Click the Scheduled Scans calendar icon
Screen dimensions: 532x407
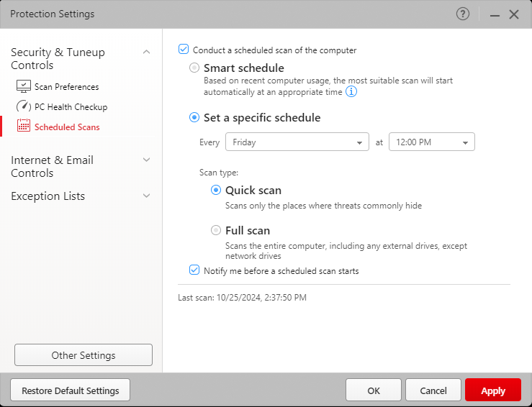(23, 127)
